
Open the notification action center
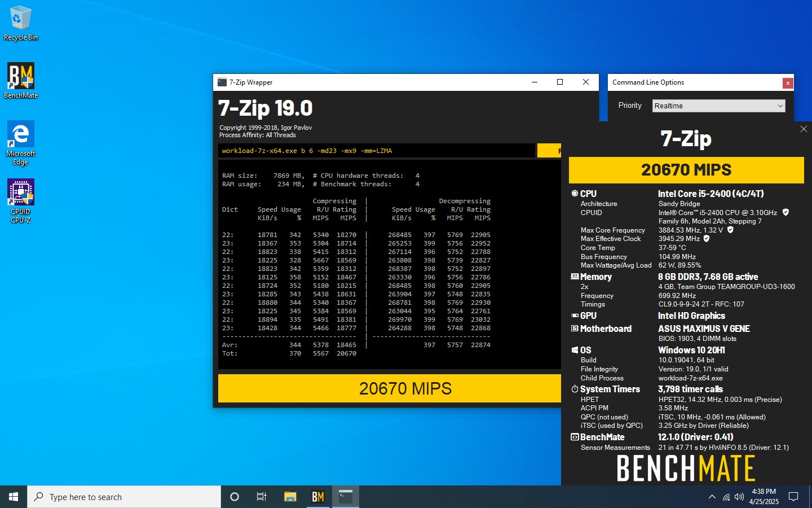pos(793,497)
